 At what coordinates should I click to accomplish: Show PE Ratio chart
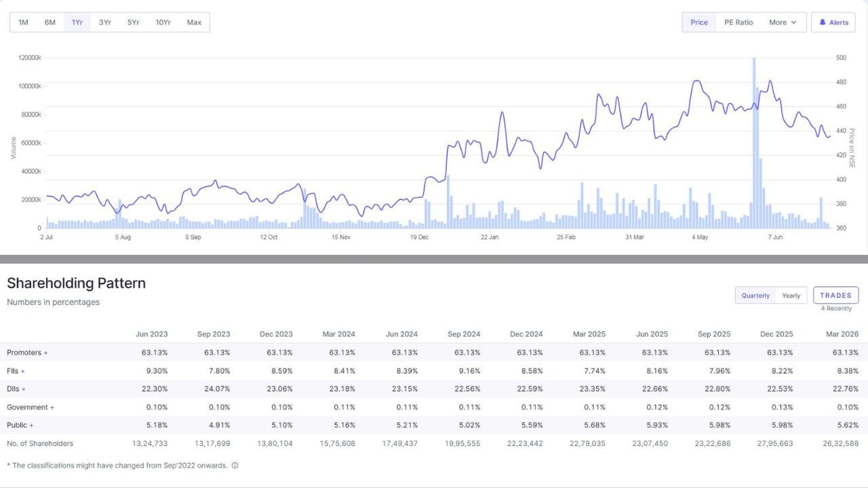(x=738, y=22)
